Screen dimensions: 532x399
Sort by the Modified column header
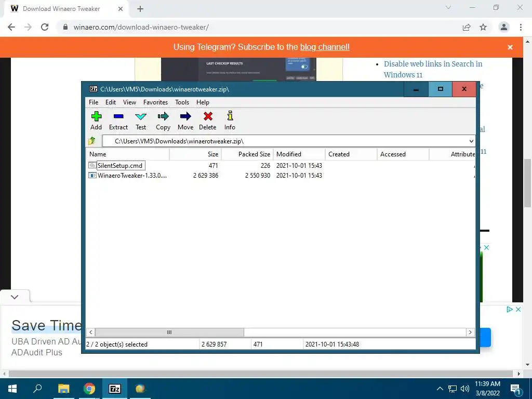pos(299,154)
